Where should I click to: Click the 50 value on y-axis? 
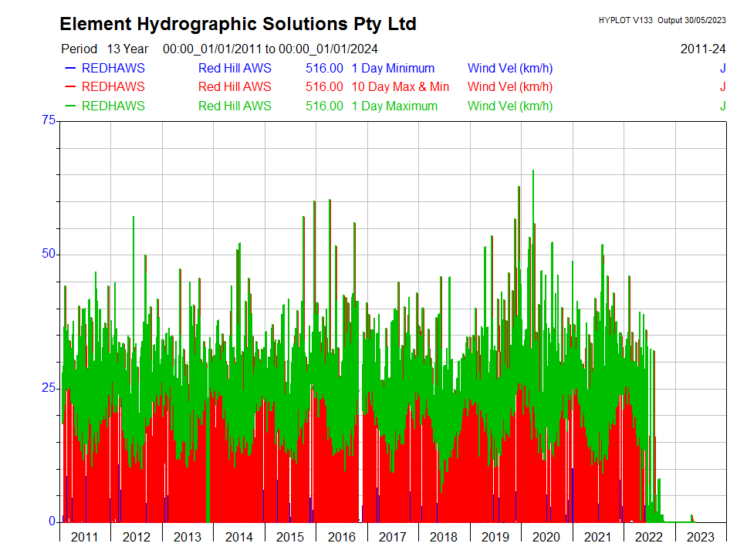pyautogui.click(x=49, y=254)
